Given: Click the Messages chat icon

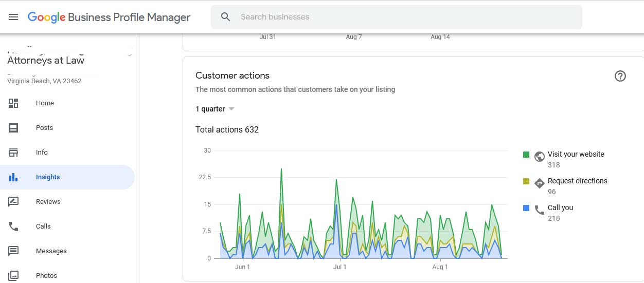Looking at the screenshot, I should (13, 251).
